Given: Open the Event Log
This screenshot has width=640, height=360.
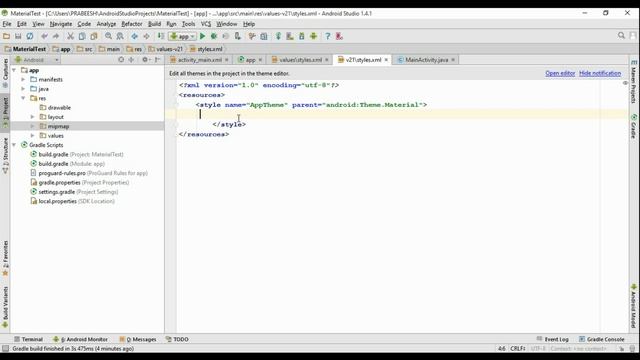Looking at the screenshot, I should click(x=552, y=339).
